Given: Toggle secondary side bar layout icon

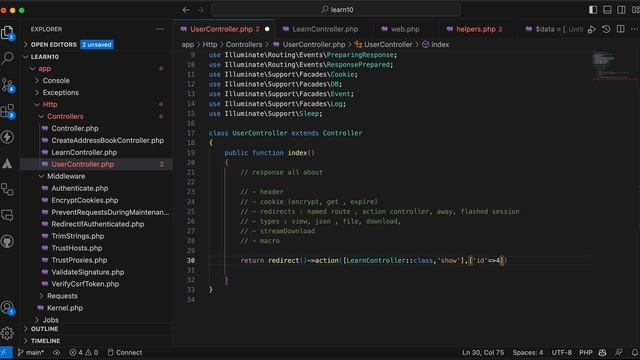Looking at the screenshot, I should point(621,10).
